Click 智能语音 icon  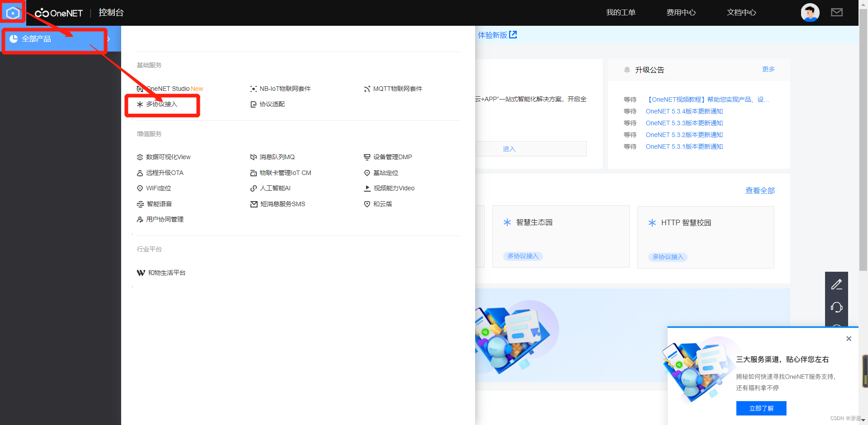(x=140, y=204)
